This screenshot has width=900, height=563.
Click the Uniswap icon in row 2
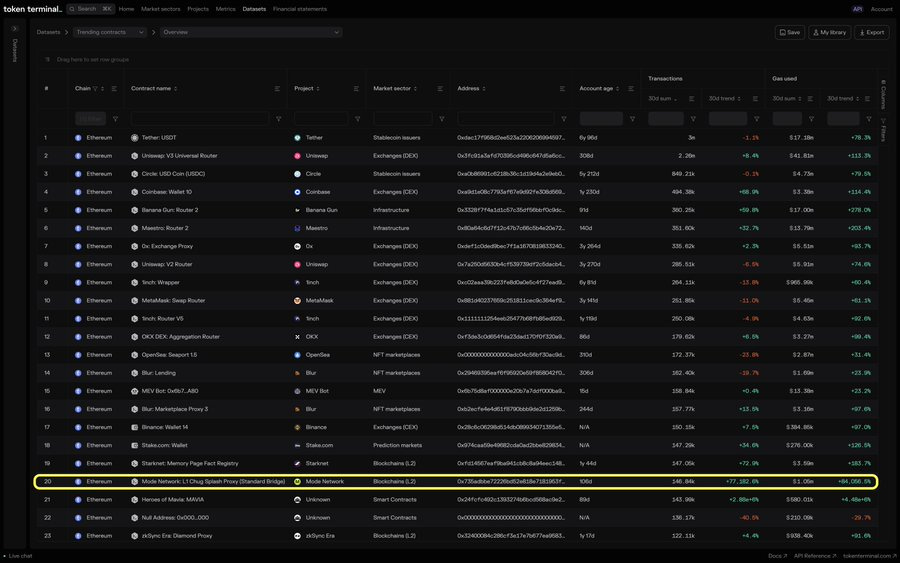[x=297, y=156]
